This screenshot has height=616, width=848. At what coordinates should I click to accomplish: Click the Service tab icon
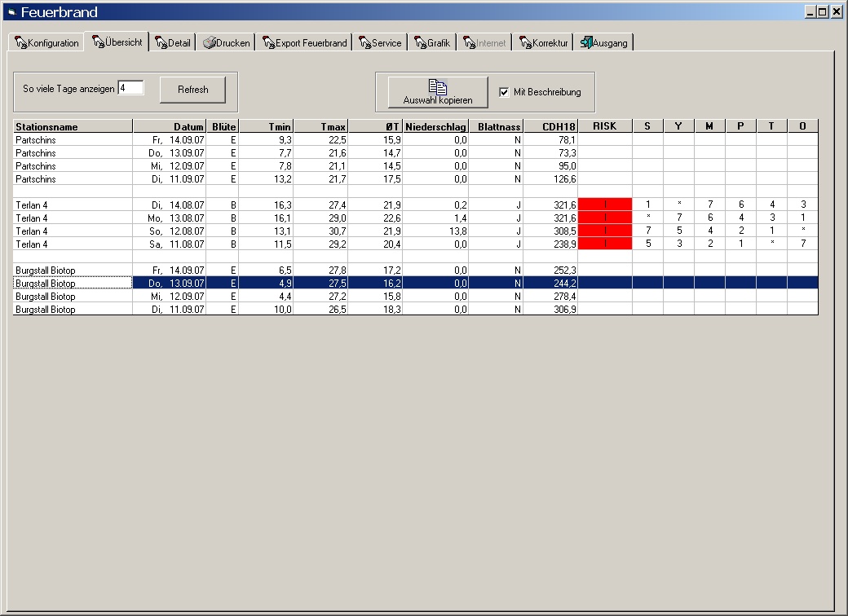pos(364,43)
